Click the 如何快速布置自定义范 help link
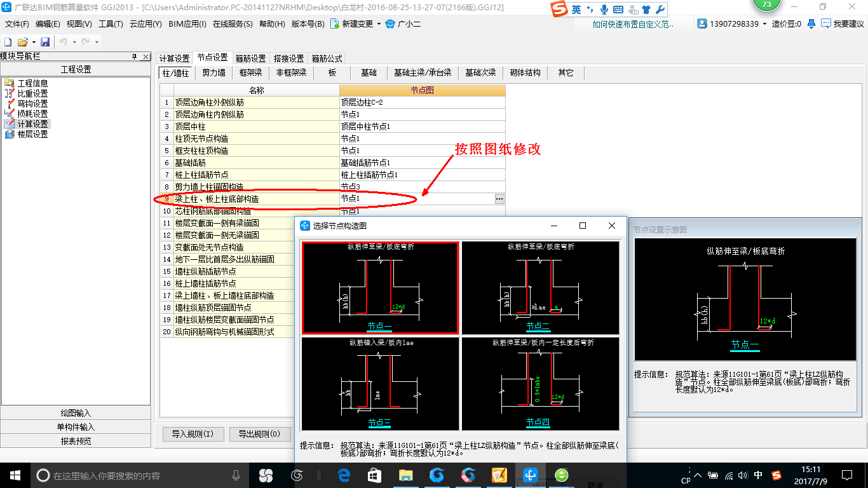Screen dimensions: 868x488 [x=633, y=24]
